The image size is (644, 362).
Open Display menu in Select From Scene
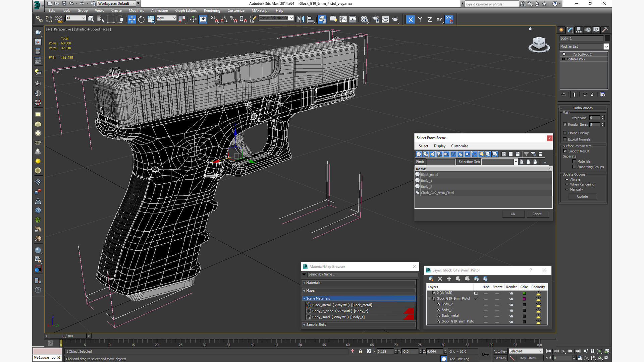[x=439, y=146]
